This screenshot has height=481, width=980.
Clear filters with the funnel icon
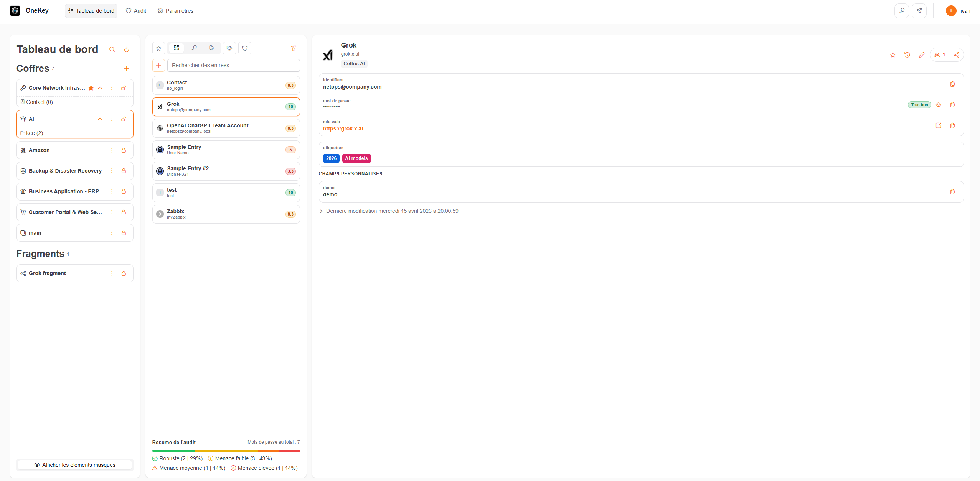(294, 48)
